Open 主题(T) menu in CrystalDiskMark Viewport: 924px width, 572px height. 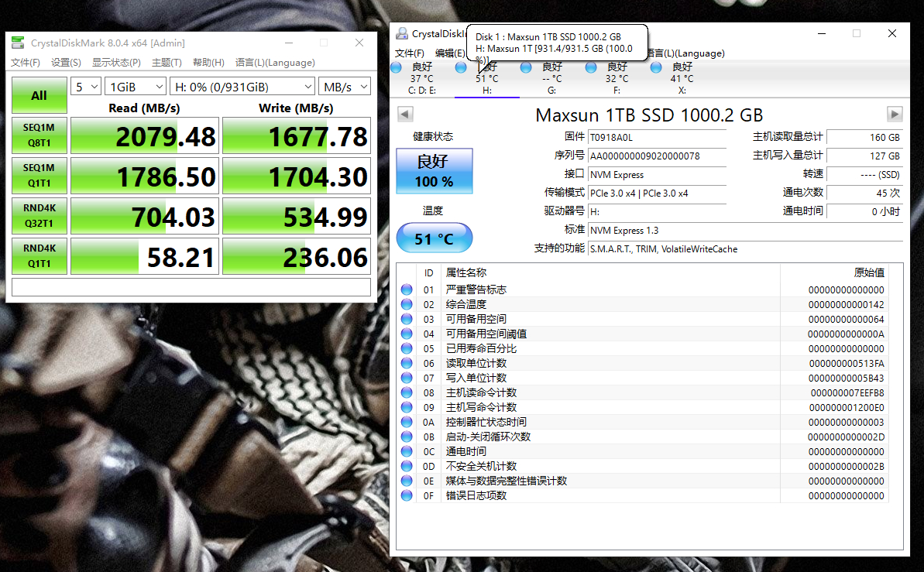tap(167, 63)
